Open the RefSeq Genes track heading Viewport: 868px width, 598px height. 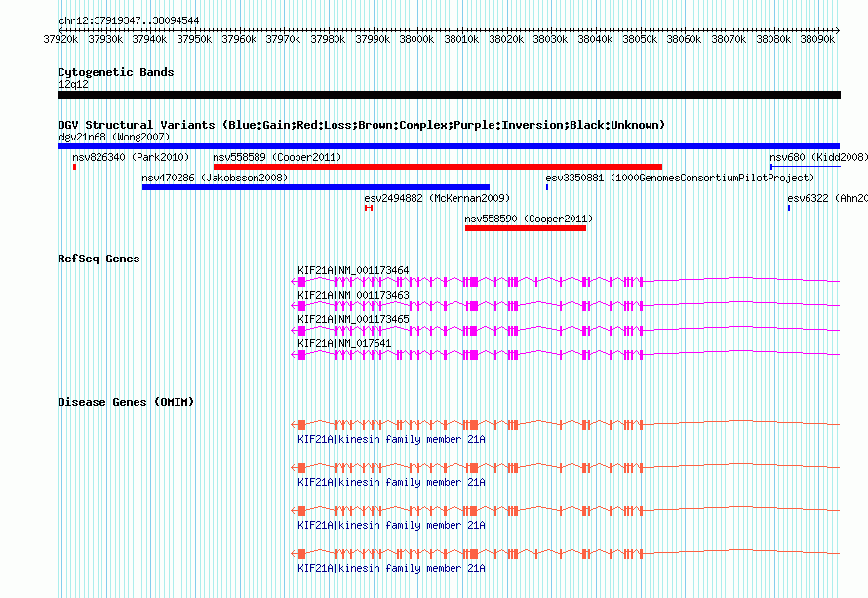pos(99,259)
